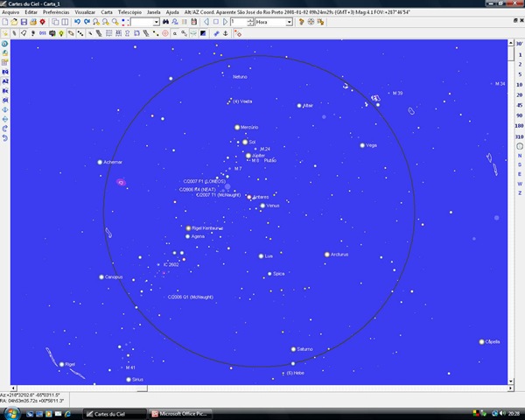The image size is (525, 420).
Task: Click the Cartes du Ciel taskbar button
Action: pyautogui.click(x=115, y=414)
